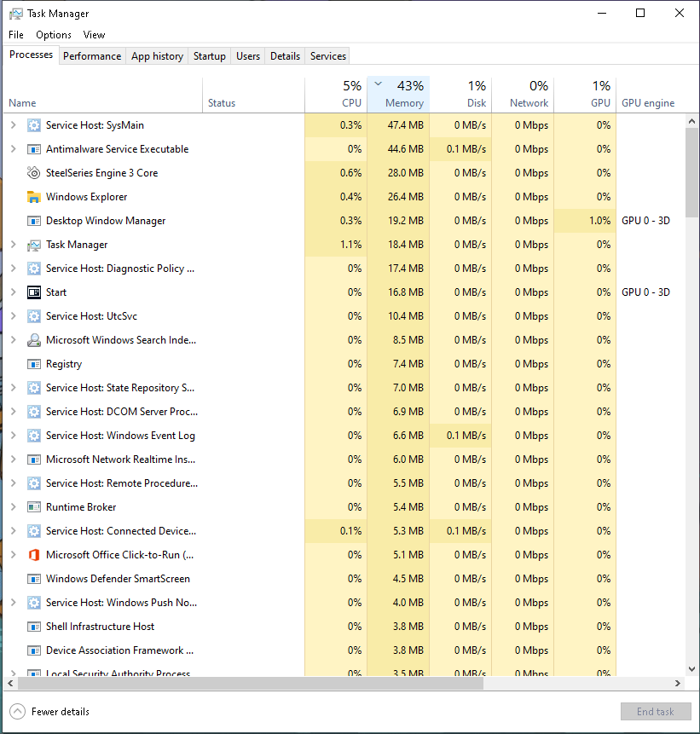Select the SteelSeries Engine 3 Core name

click(102, 173)
